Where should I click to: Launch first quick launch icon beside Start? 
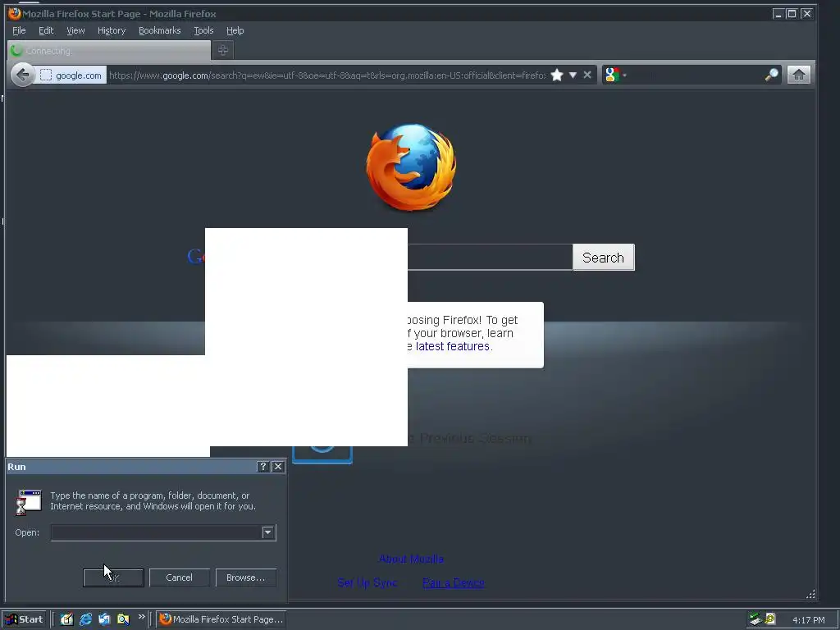pos(66,619)
